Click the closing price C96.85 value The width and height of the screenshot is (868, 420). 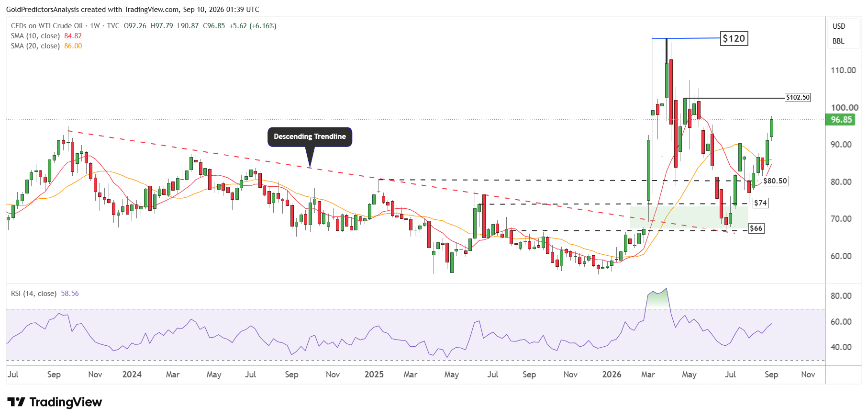coord(214,26)
